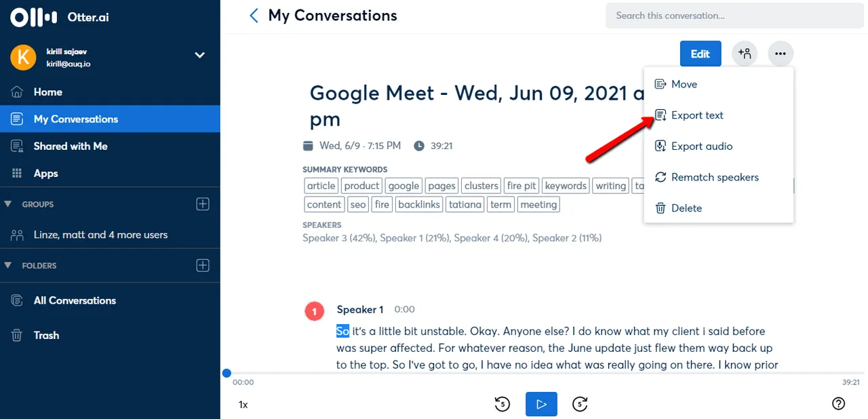Click keyword tag 'clusters'
868x419 pixels.
(x=481, y=186)
